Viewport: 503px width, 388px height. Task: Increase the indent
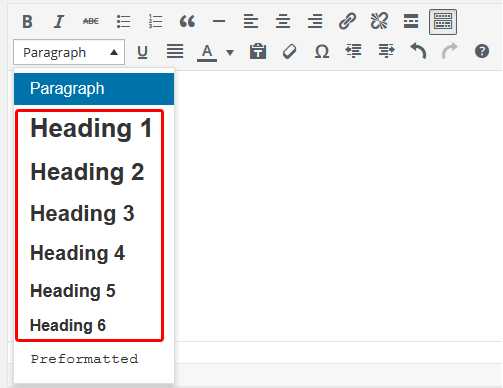pos(386,51)
